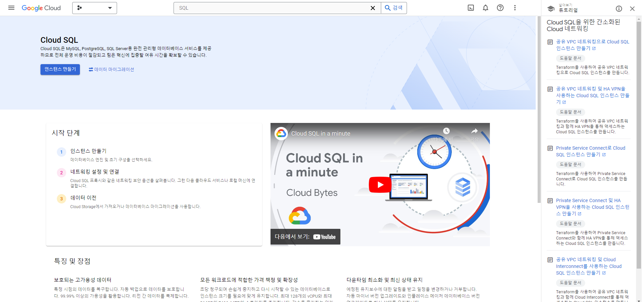Click the video channel Google Cloud avatar
Image resolution: width=644 pixels, height=302 pixels.
click(x=281, y=133)
